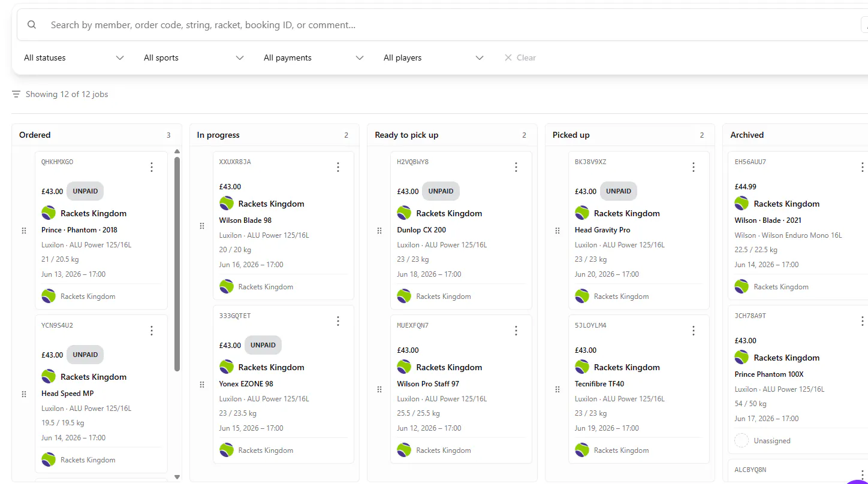Click the Ordered column scroll down arrow

177,477
